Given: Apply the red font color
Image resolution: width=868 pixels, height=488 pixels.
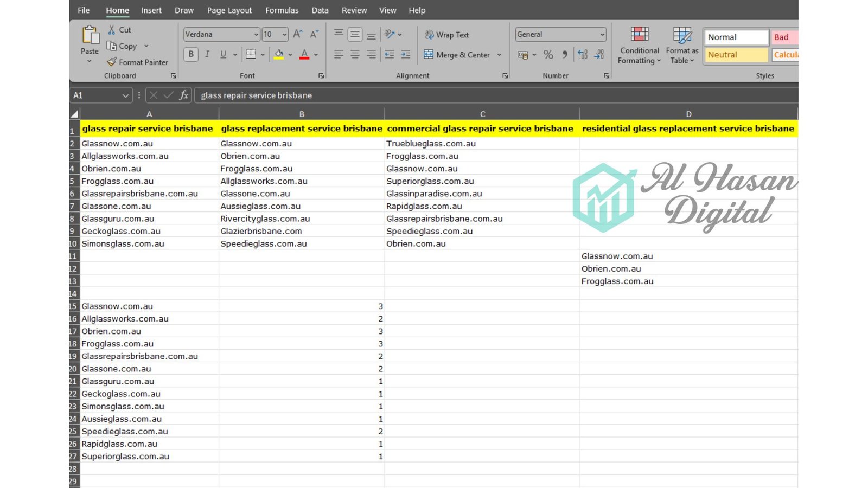Looking at the screenshot, I should tap(304, 54).
